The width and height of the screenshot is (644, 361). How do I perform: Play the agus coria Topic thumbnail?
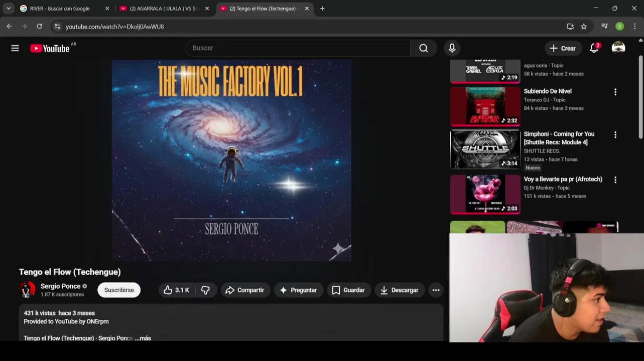coord(485,71)
